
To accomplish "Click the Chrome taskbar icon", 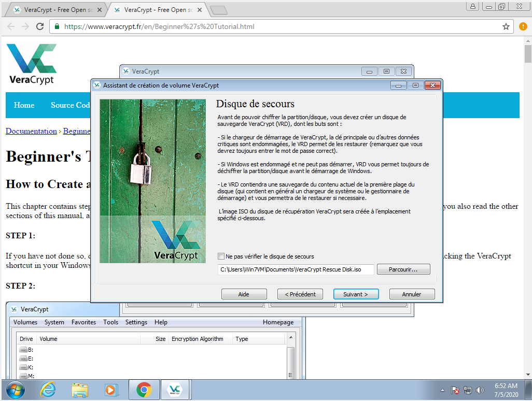I will (x=144, y=390).
